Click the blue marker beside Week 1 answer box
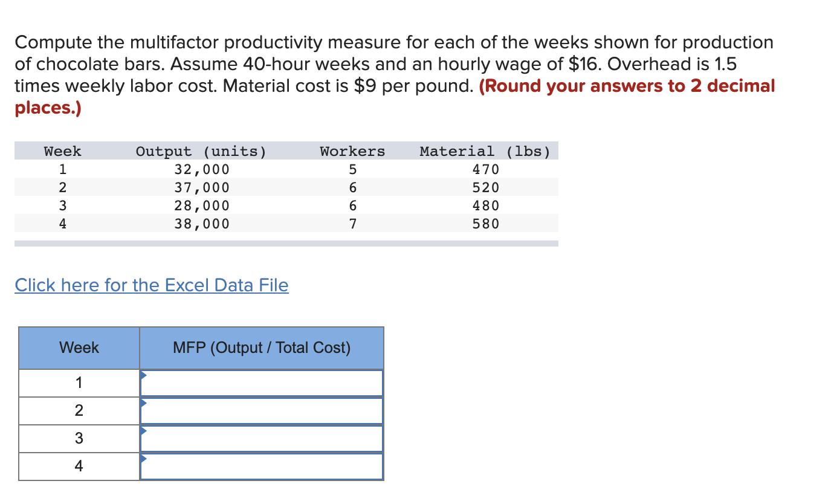Viewport: 834px width, 504px height. pos(143,375)
